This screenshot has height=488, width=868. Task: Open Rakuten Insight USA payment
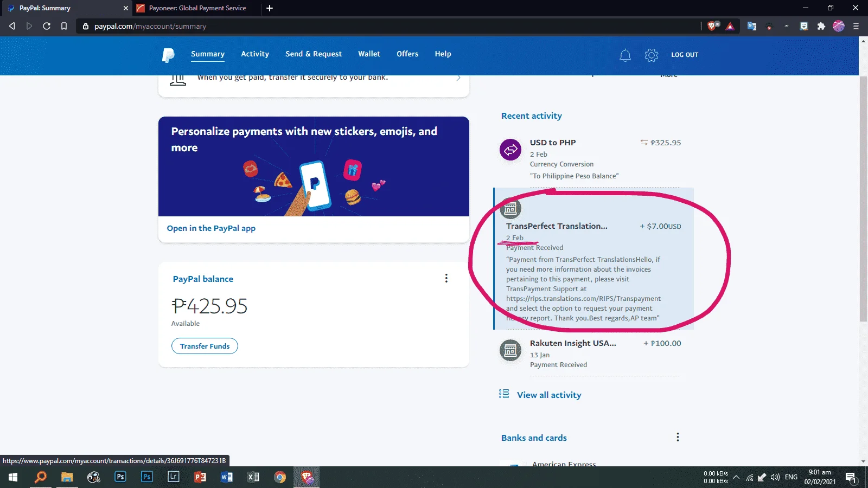(x=593, y=354)
